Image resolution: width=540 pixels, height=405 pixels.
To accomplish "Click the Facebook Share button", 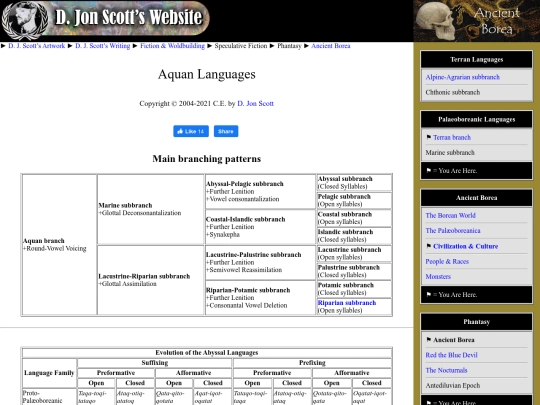I will 226,131.
